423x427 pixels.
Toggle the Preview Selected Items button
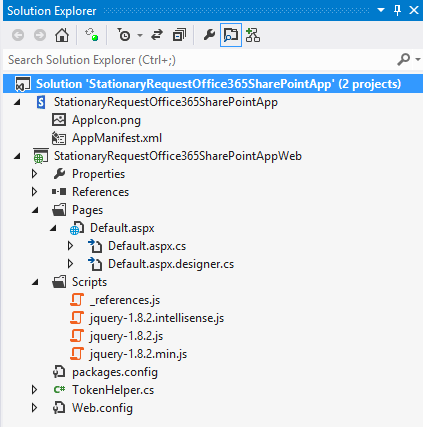(231, 35)
